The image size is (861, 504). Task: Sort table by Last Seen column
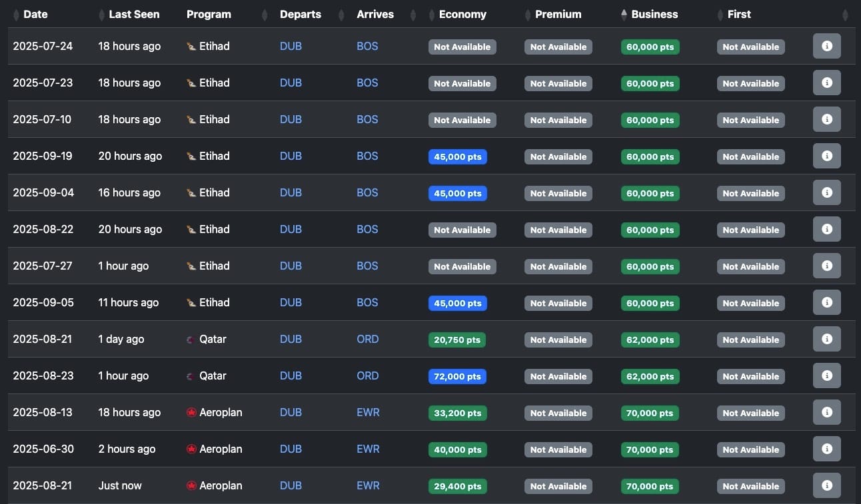coord(134,14)
